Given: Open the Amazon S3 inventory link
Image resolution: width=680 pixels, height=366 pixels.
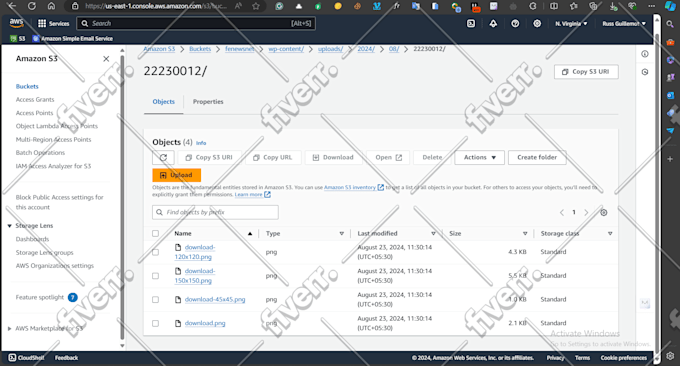Looking at the screenshot, I should click(354, 187).
